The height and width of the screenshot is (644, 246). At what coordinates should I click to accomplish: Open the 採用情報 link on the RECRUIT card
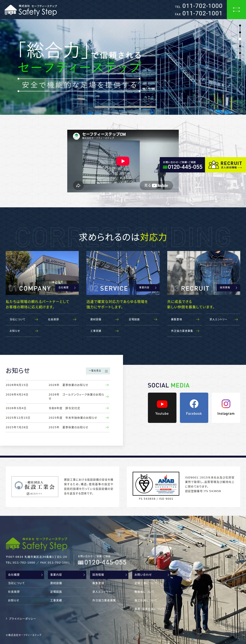coord(228,288)
